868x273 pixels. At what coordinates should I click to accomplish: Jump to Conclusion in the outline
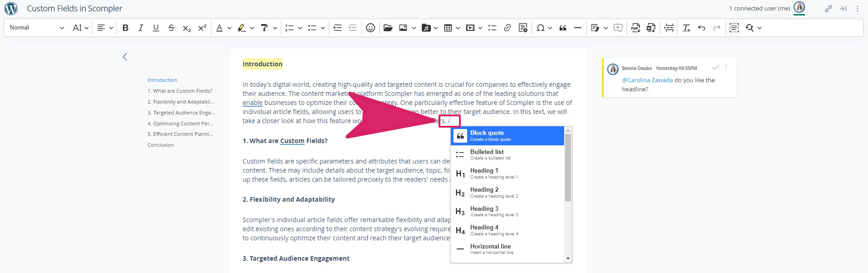click(x=161, y=145)
